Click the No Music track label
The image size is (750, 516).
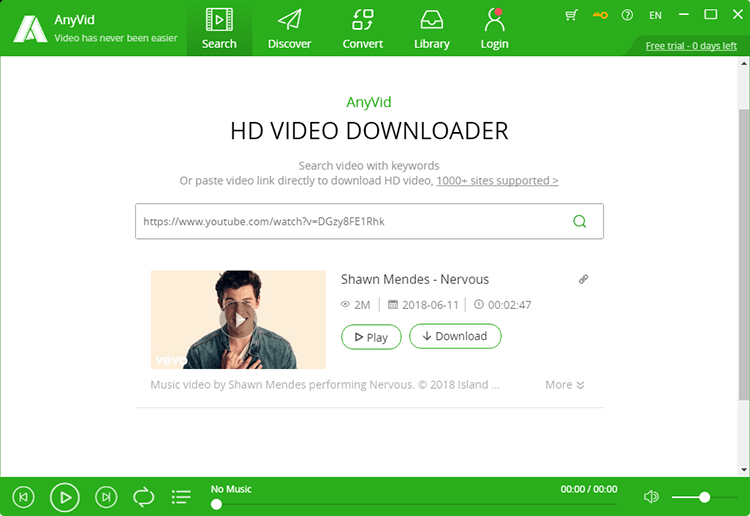(231, 489)
